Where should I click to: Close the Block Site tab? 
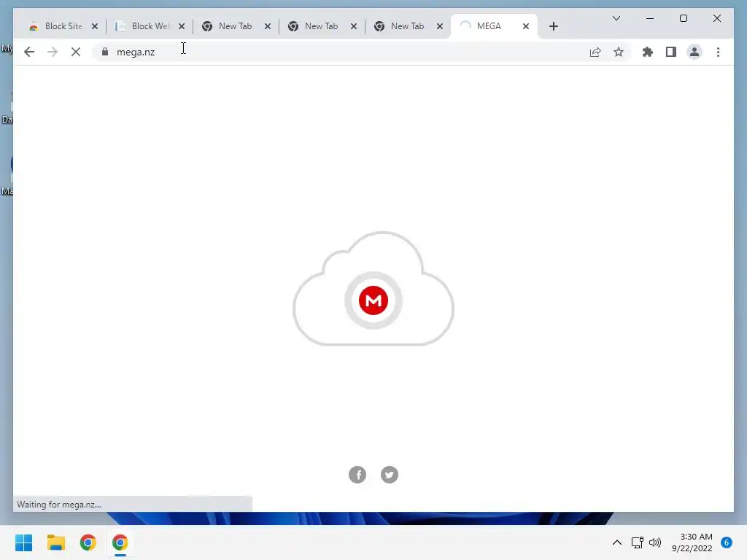(95, 26)
